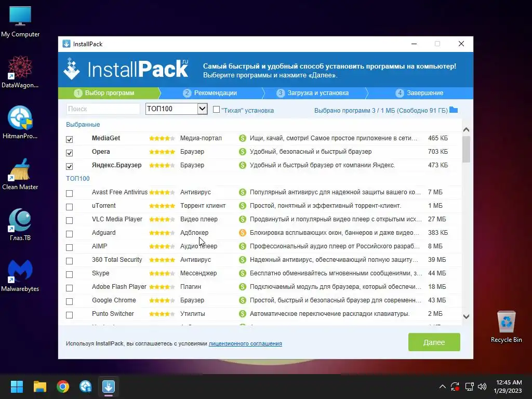Click the ТОП100 section header in the list
The height and width of the screenshot is (399, 532).
click(78, 179)
